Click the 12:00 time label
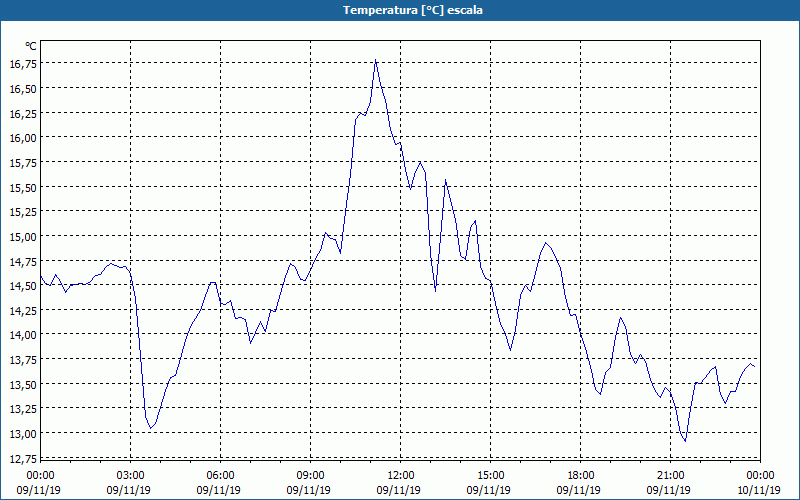The image size is (800, 500). tap(401, 476)
